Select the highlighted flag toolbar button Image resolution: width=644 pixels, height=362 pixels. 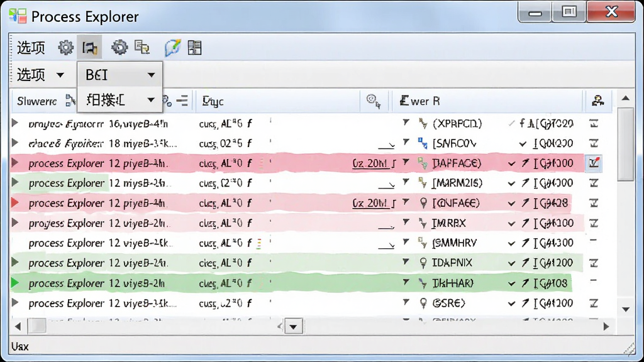tap(89, 48)
